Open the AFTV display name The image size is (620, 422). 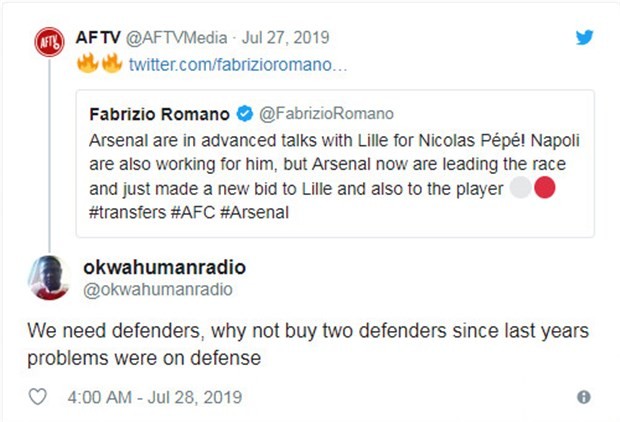[x=98, y=38]
